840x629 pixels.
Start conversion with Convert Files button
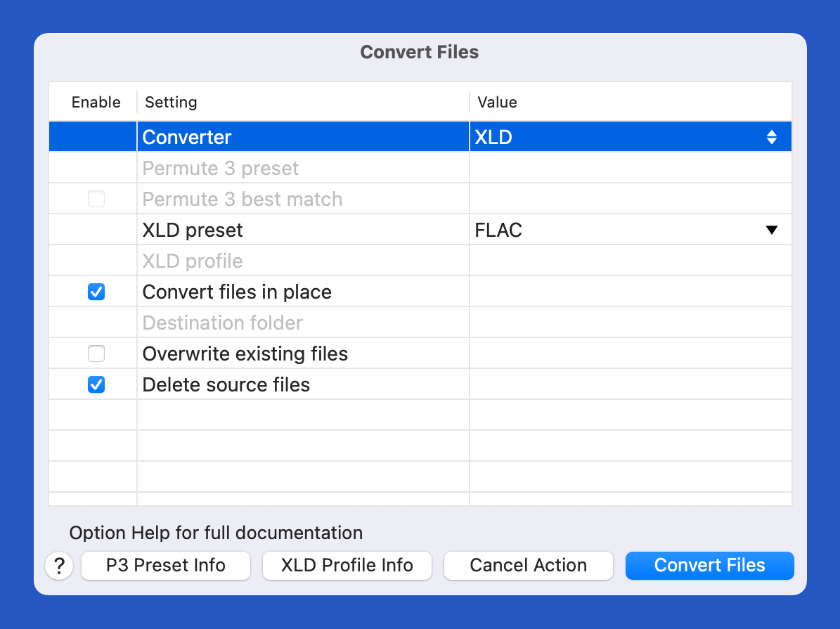point(710,566)
